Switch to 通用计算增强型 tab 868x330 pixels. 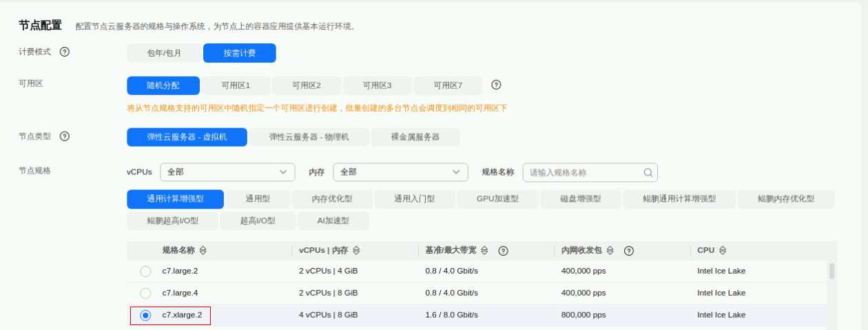[175, 199]
